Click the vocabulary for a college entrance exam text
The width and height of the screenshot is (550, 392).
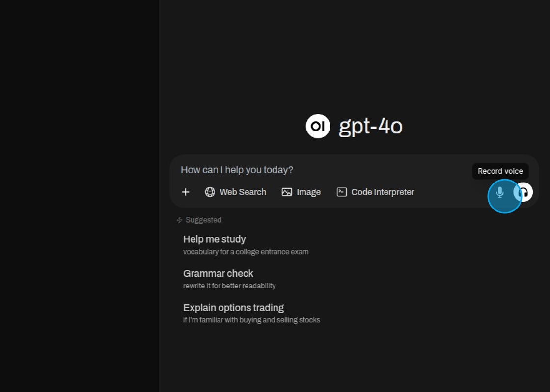point(246,252)
